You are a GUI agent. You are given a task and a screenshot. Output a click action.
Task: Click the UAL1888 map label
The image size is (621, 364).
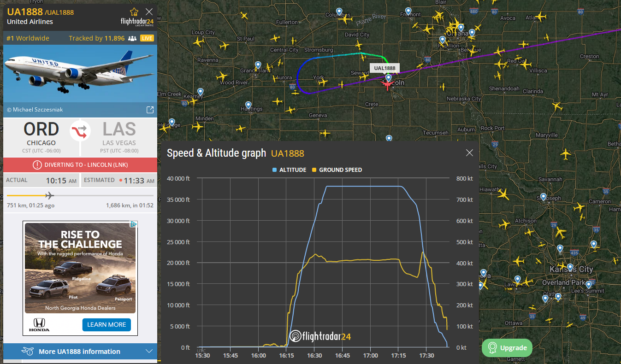tap(384, 68)
